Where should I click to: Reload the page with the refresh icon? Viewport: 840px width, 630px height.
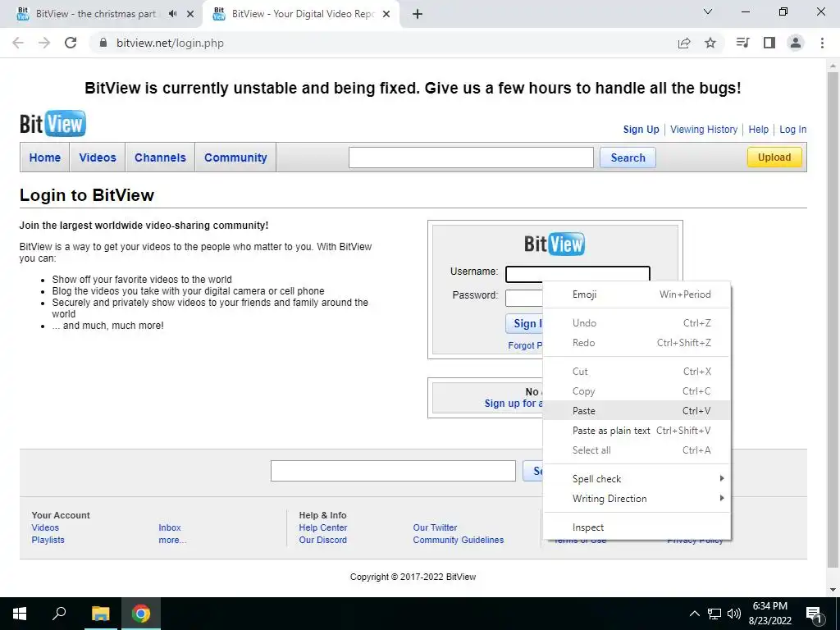pyautogui.click(x=71, y=43)
